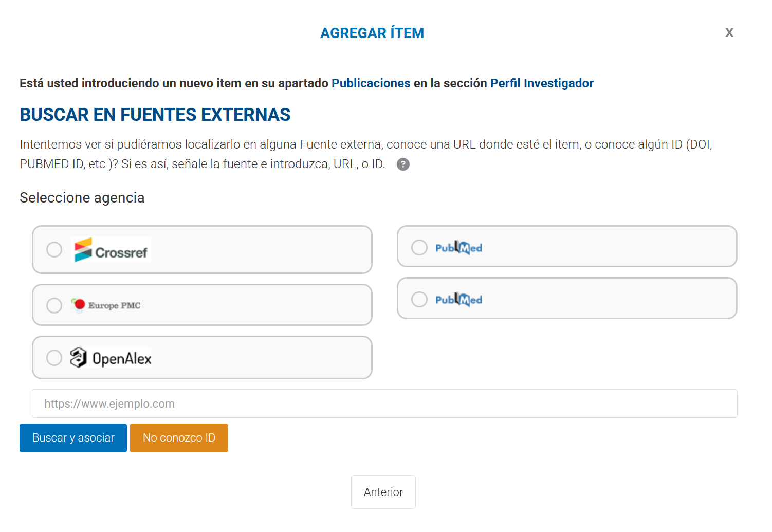Click the Seleccione agencia label

point(82,198)
